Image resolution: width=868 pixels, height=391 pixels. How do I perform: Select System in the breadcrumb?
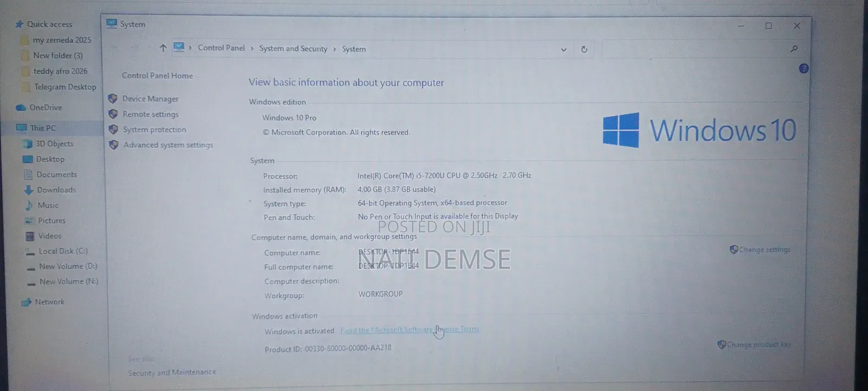354,49
